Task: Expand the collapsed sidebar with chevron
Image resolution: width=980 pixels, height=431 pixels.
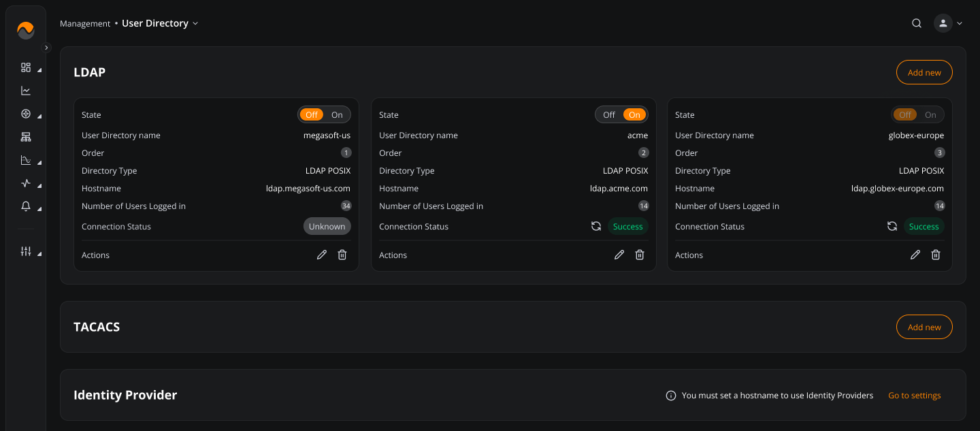Action: tap(46, 48)
